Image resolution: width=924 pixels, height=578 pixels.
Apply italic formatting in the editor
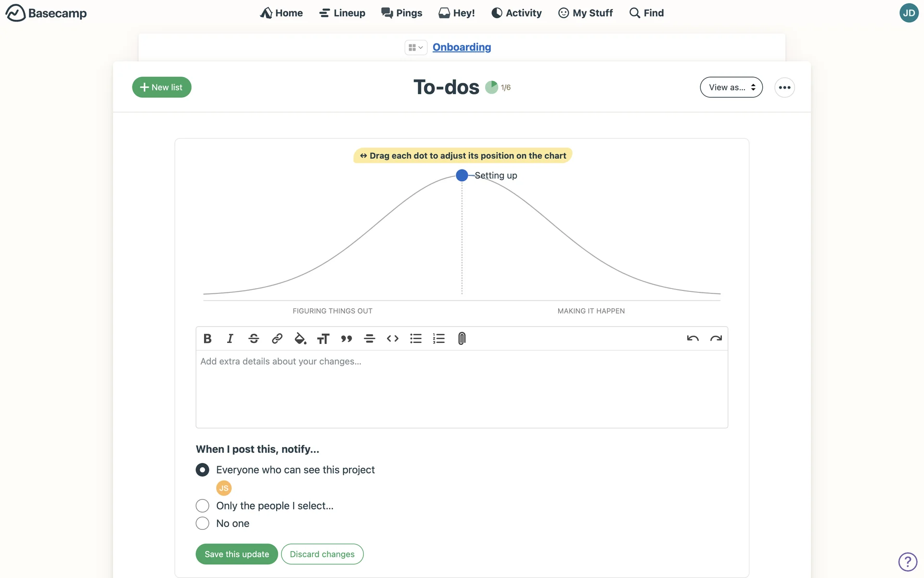(230, 339)
